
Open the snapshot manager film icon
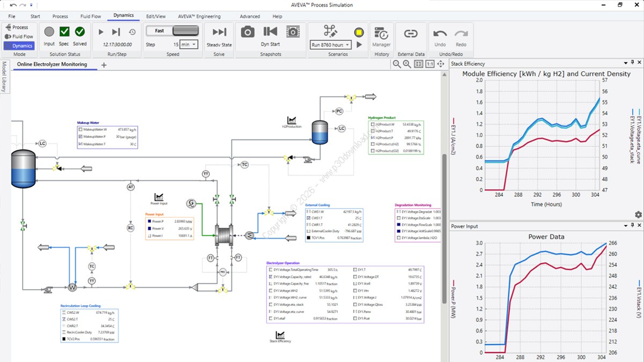coord(293,32)
